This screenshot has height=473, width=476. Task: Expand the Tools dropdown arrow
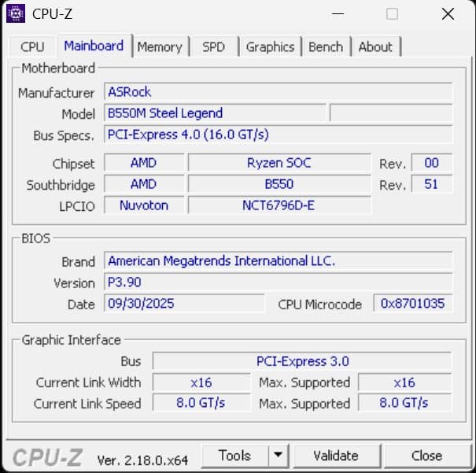click(278, 456)
